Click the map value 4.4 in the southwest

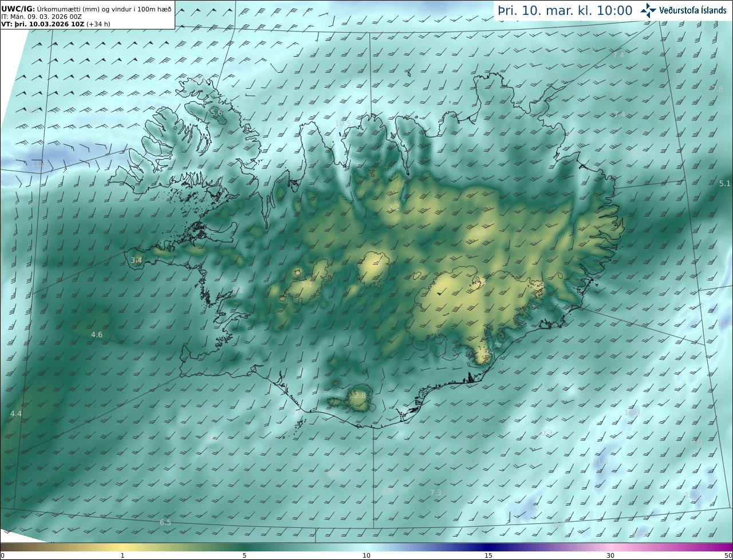tap(16, 413)
